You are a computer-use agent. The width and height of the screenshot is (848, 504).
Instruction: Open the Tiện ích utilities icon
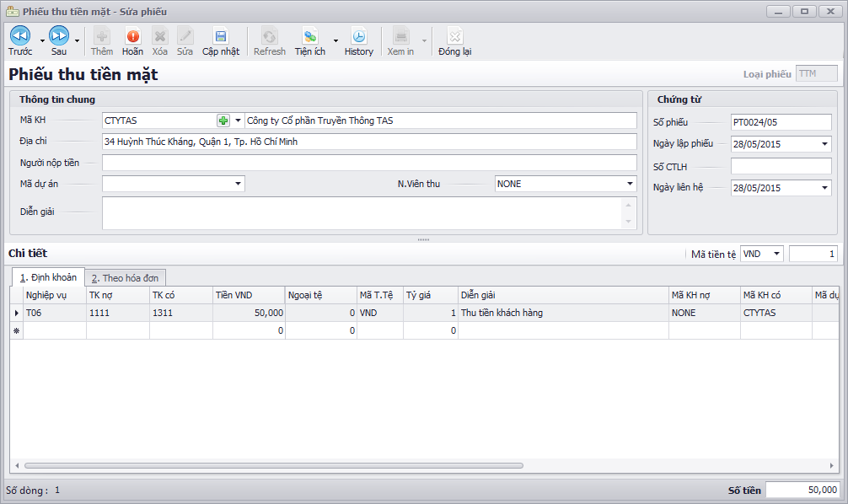[x=310, y=36]
